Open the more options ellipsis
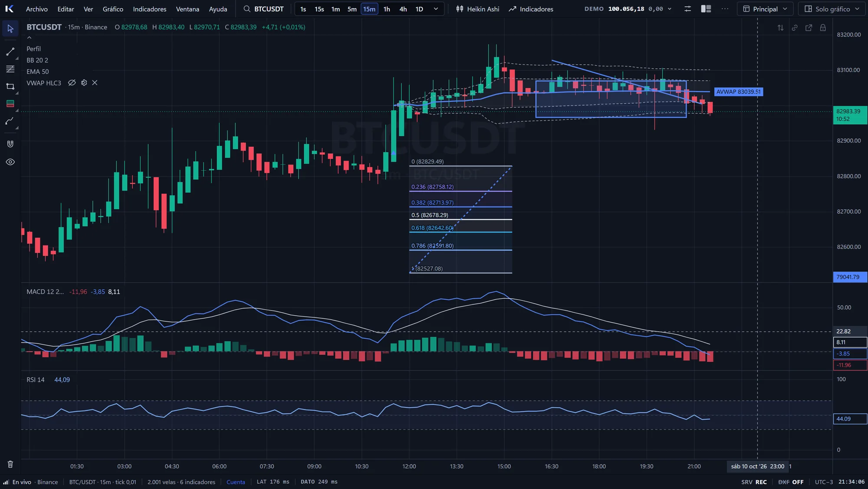This screenshot has height=489, width=868. tap(725, 9)
